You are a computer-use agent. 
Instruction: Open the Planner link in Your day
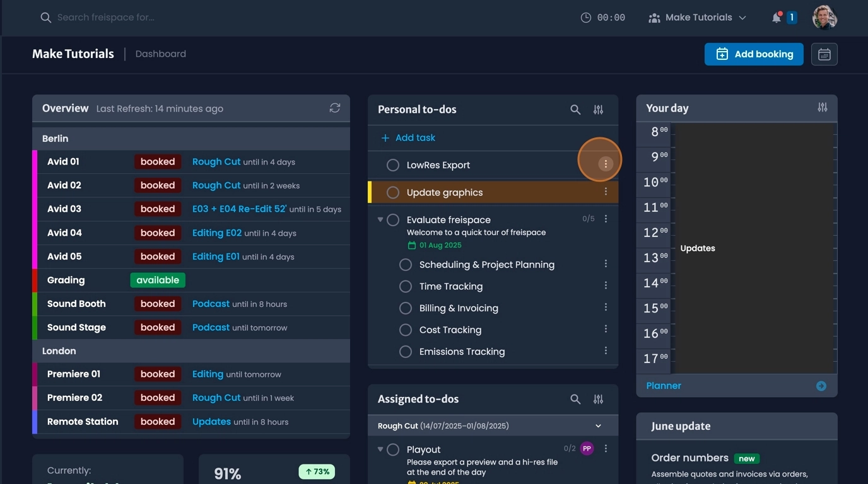(x=663, y=385)
